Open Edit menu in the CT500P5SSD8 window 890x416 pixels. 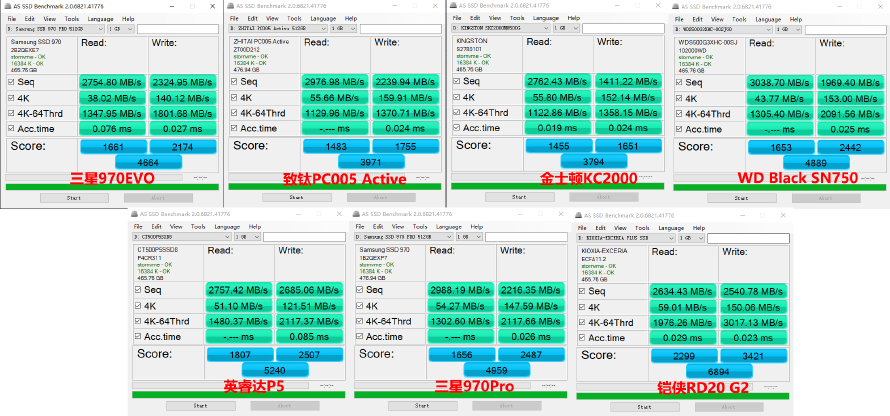pyautogui.click(x=157, y=227)
